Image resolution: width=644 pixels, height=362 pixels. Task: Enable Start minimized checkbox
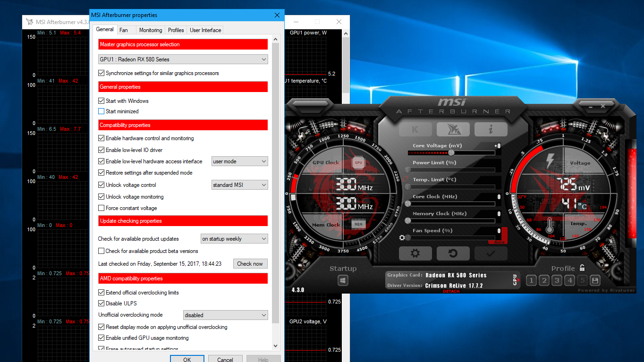click(101, 111)
